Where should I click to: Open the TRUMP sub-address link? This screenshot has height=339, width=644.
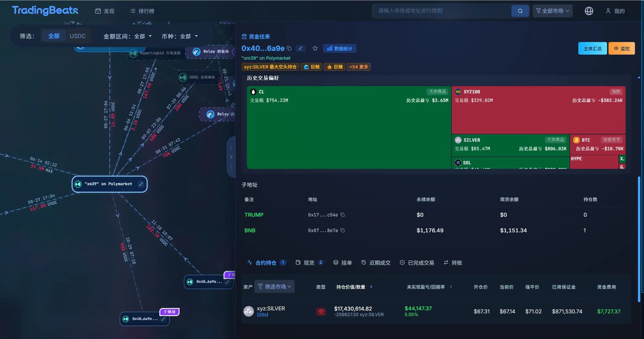[x=254, y=215]
